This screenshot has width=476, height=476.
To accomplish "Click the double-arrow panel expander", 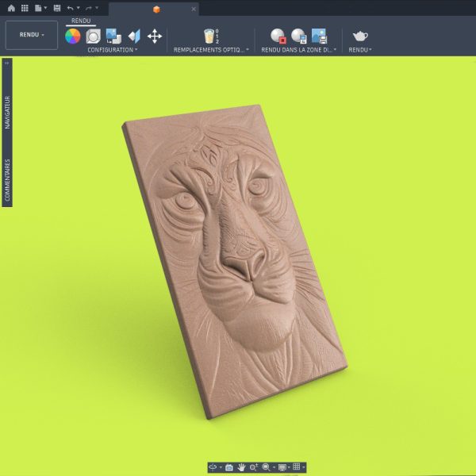I will pos(7,63).
